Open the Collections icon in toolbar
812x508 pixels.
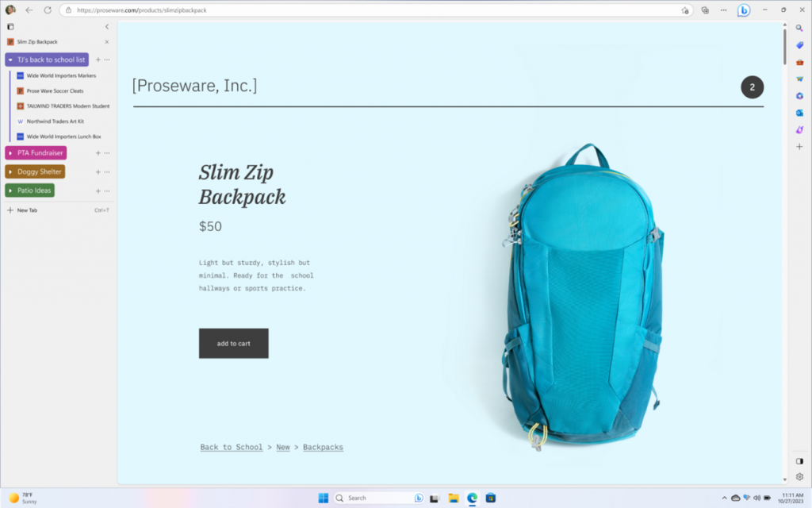[x=705, y=10]
